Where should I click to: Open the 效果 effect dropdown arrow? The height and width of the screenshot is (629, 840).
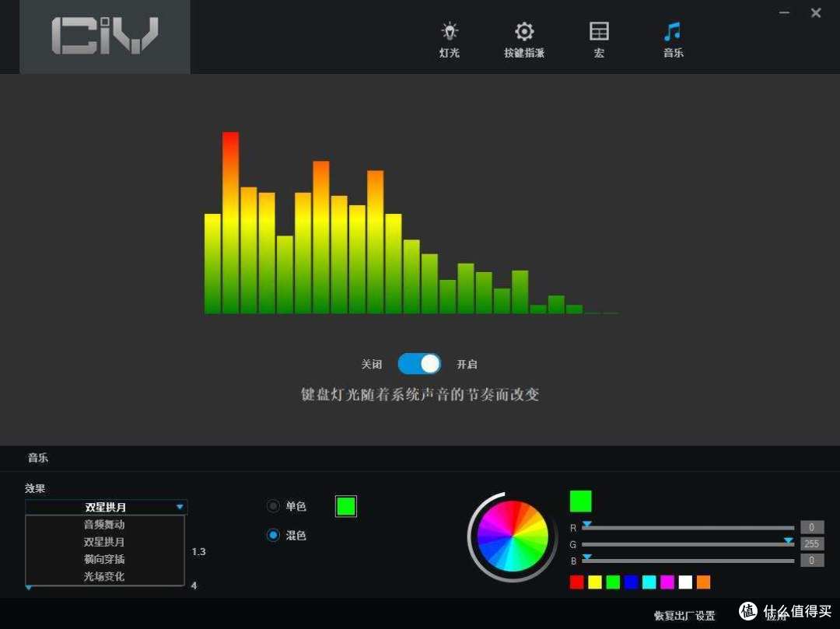[x=180, y=506]
